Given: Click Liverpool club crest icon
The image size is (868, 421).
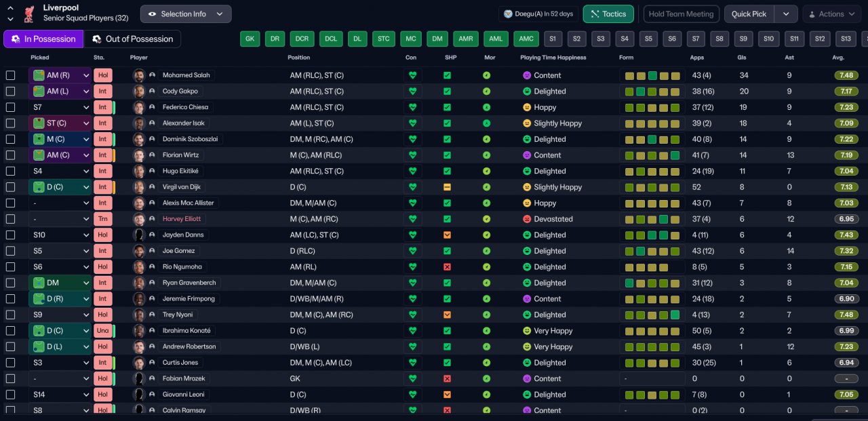Looking at the screenshot, I should [x=28, y=13].
